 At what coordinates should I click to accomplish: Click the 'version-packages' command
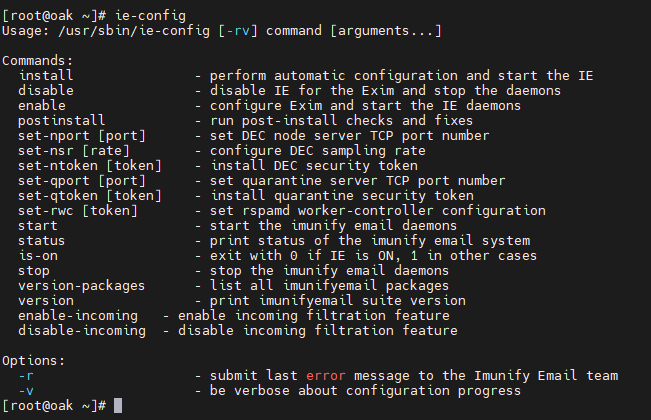click(x=82, y=286)
